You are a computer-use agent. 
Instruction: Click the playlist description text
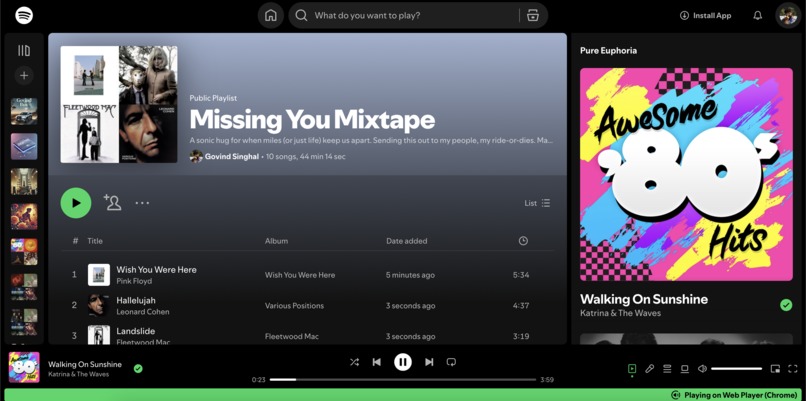(x=371, y=140)
